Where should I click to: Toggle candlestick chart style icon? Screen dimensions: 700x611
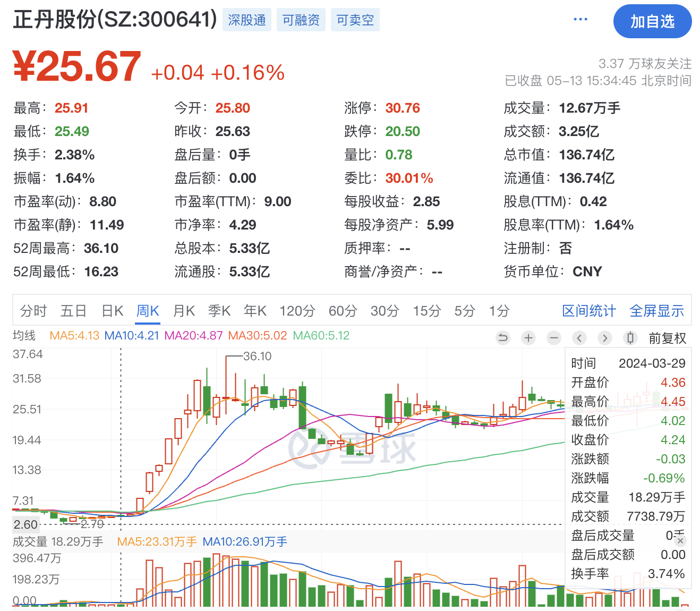pos(630,338)
